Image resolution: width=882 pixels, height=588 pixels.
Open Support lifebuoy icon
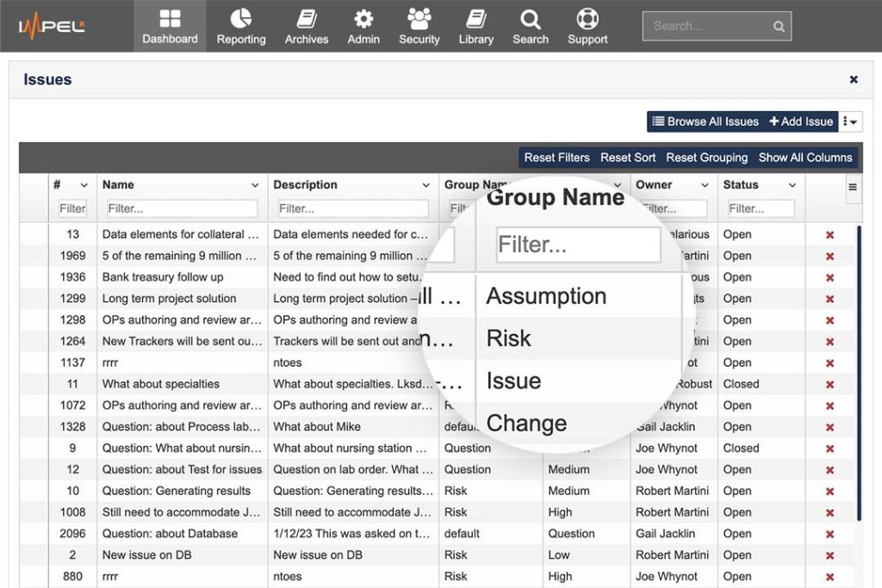point(587,19)
